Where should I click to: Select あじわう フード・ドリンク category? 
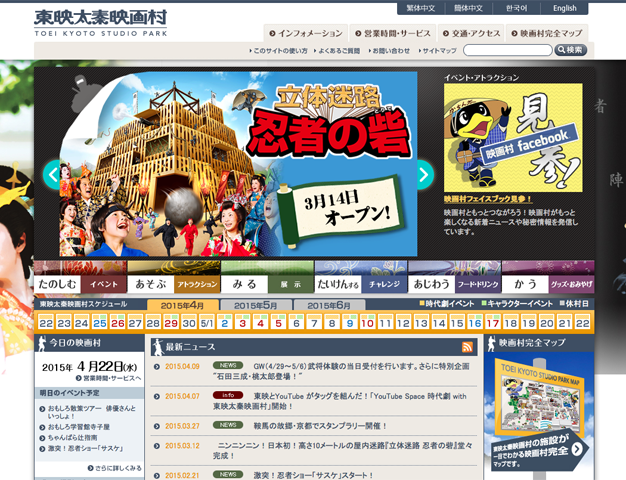[x=455, y=277]
